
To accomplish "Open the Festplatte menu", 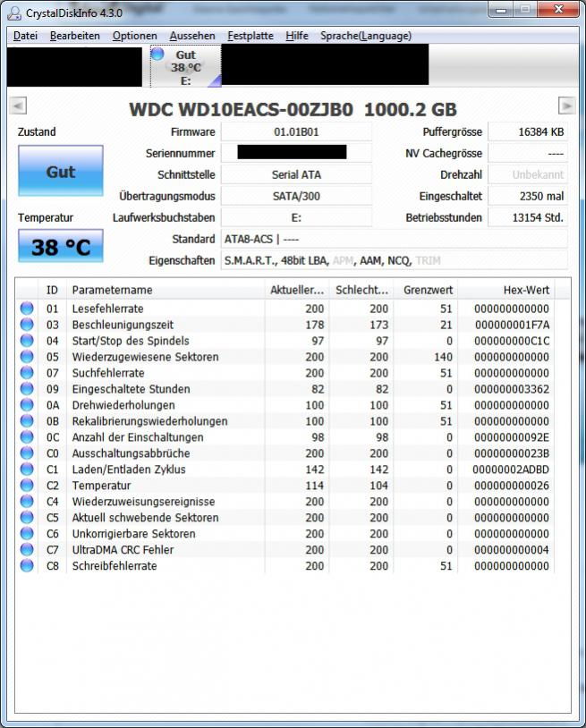I will [x=251, y=36].
